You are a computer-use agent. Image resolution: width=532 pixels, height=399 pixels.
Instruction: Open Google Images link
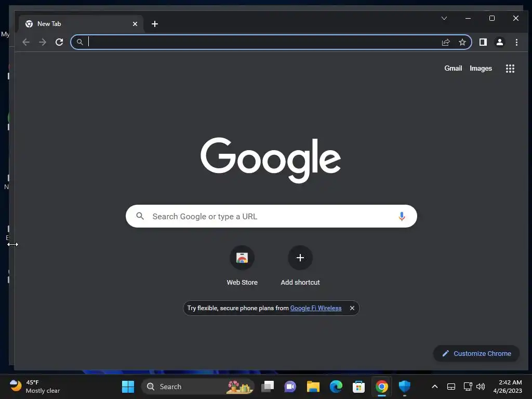pyautogui.click(x=481, y=68)
